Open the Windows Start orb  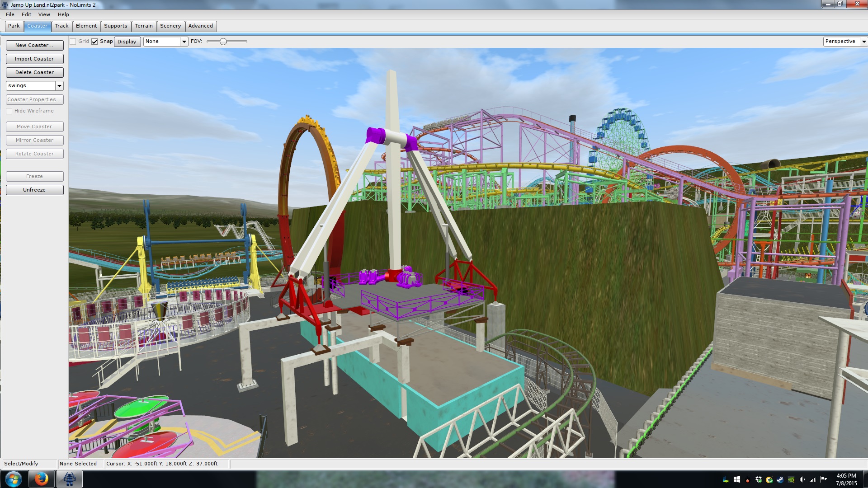[13, 479]
